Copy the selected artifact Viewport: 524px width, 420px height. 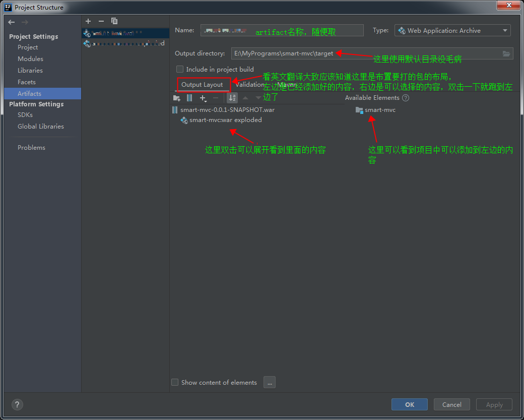click(114, 21)
